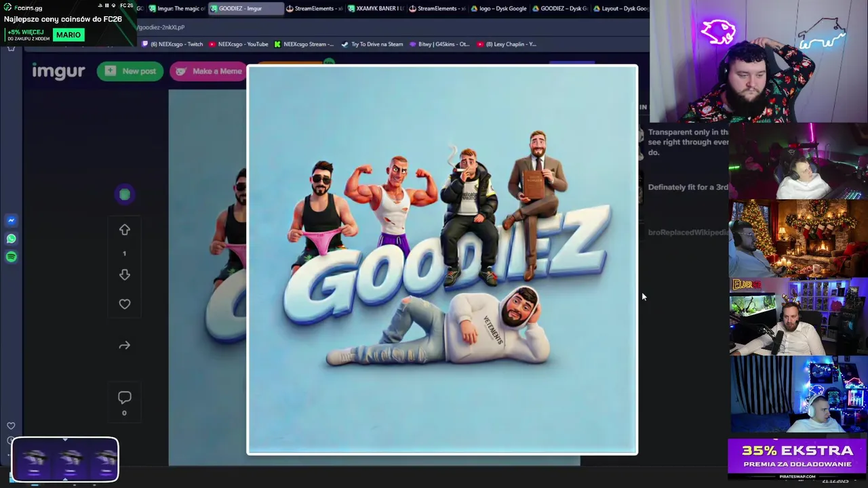Open the poster's green avatar
This screenshot has width=868, height=488.
[125, 195]
